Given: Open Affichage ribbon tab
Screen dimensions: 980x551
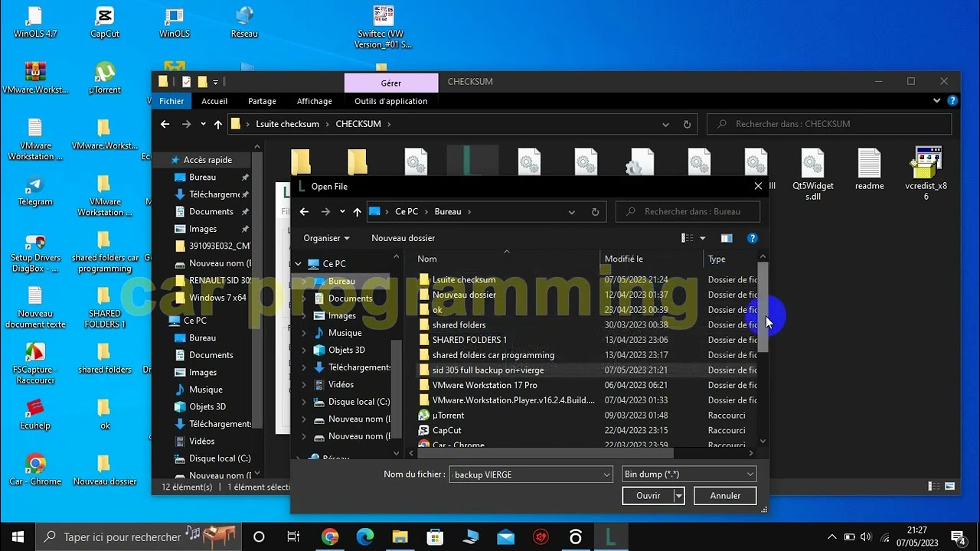Looking at the screenshot, I should 315,101.
